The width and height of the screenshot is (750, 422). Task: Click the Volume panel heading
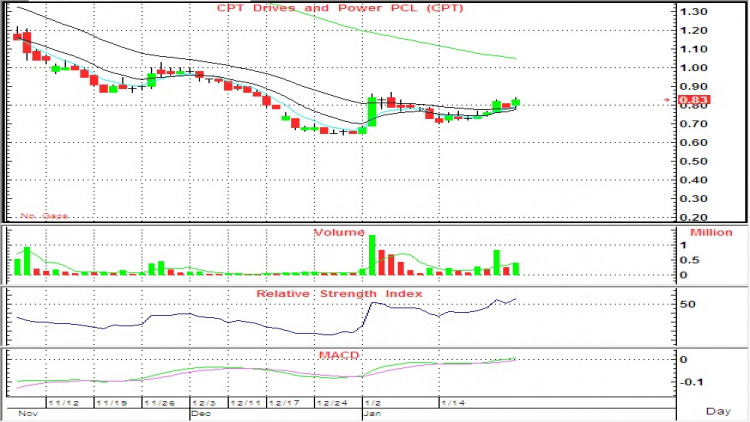click(x=339, y=233)
